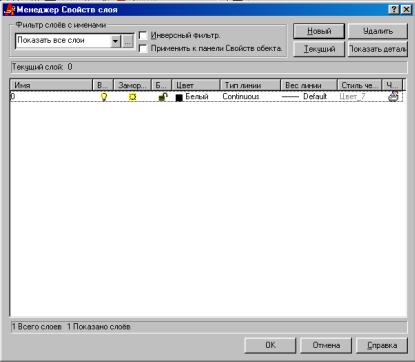The width and height of the screenshot is (415, 362).
Task: Click the question mark help button in title bar
Action: point(394,9)
